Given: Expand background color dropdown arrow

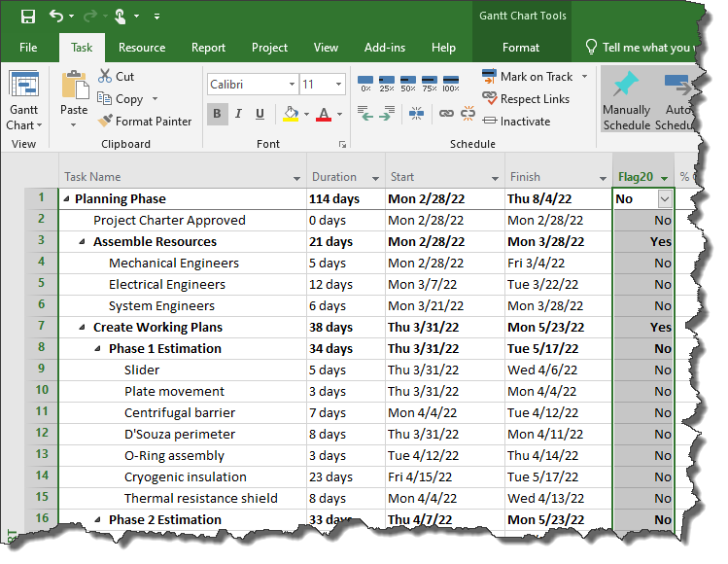Looking at the screenshot, I should 306,114.
